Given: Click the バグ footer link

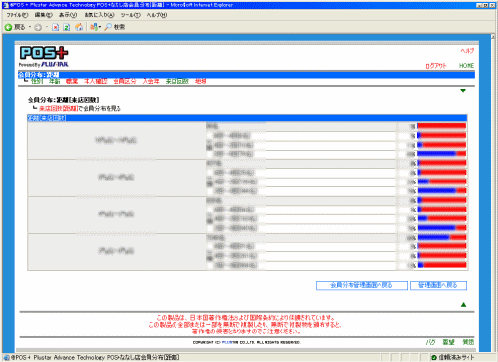Looking at the screenshot, I should 430,342.
